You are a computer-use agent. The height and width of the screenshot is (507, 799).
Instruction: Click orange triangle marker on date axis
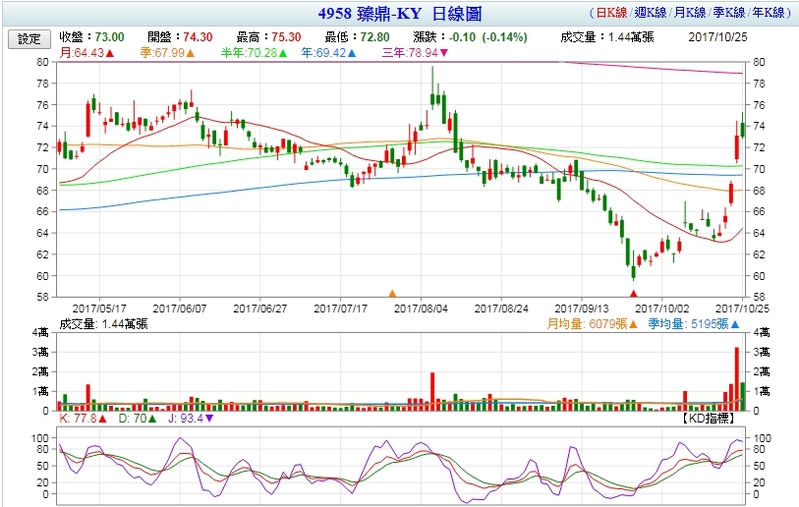coord(392,293)
